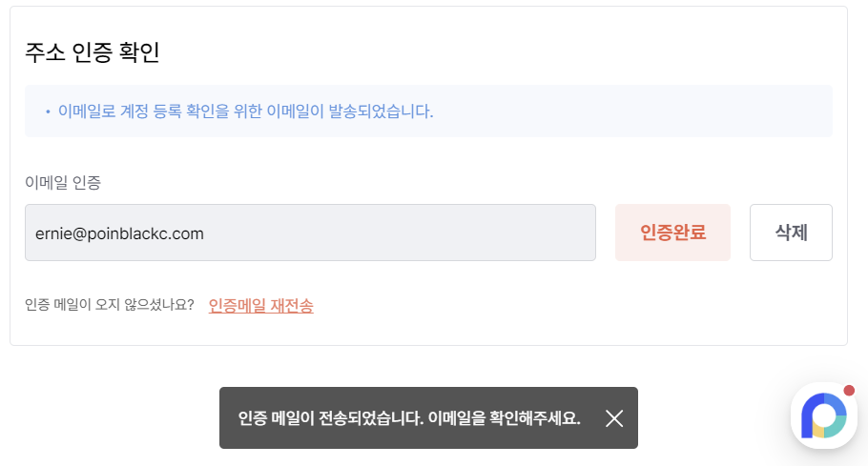Image resolution: width=868 pixels, height=466 pixels.
Task: Click the 인증 메일이 전송되었습니다 toast message
Action: pyautogui.click(x=331, y=418)
